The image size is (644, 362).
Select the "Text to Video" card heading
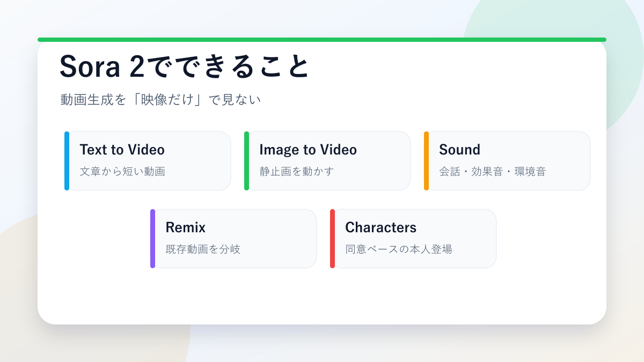[x=122, y=150]
